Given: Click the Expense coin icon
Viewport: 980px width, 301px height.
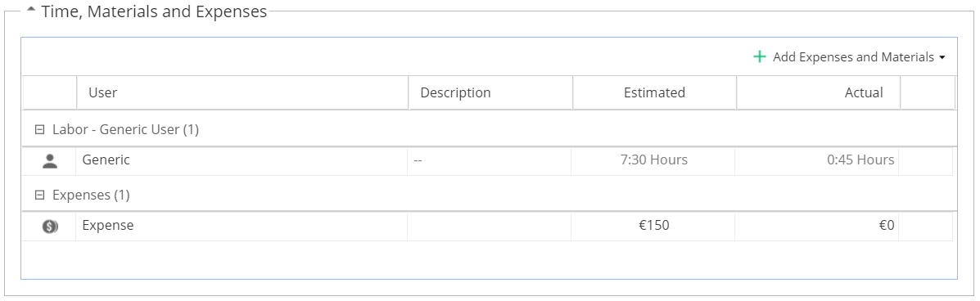Looking at the screenshot, I should coord(50,227).
